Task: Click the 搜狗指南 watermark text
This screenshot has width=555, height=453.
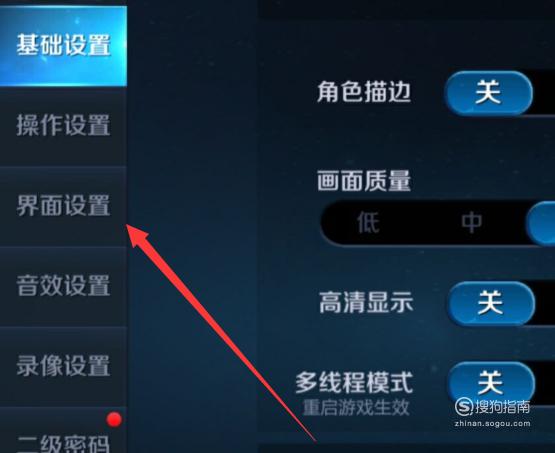Action: 502,407
